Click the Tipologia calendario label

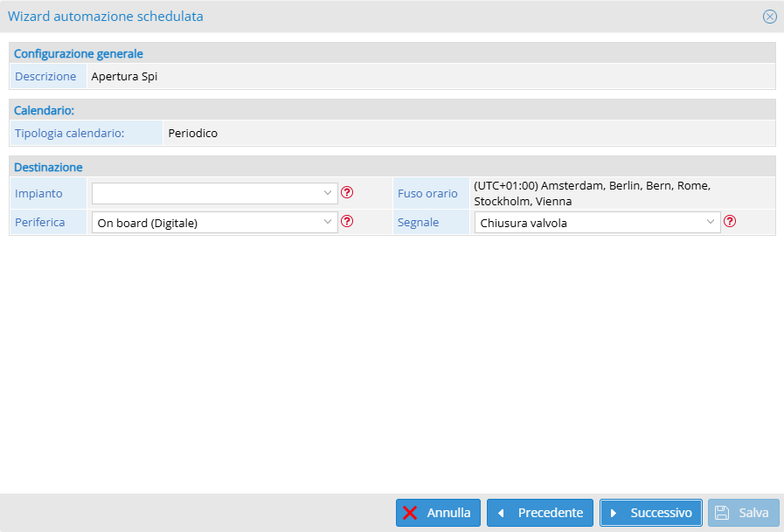coord(70,134)
